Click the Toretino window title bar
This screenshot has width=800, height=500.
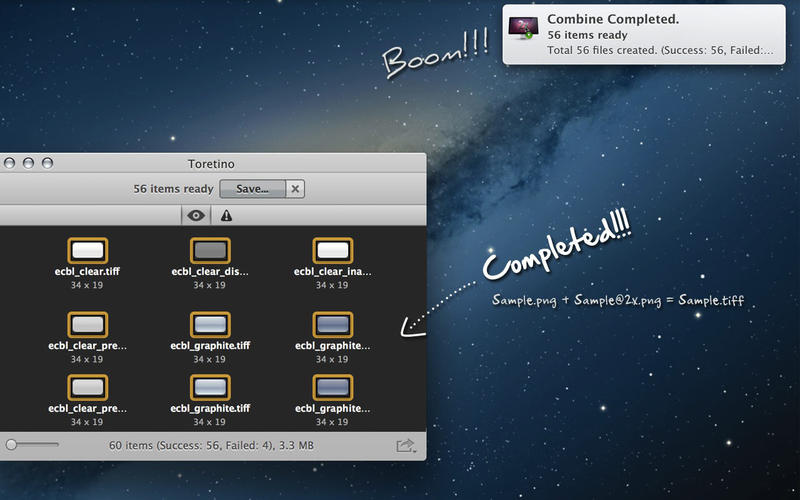click(x=211, y=164)
